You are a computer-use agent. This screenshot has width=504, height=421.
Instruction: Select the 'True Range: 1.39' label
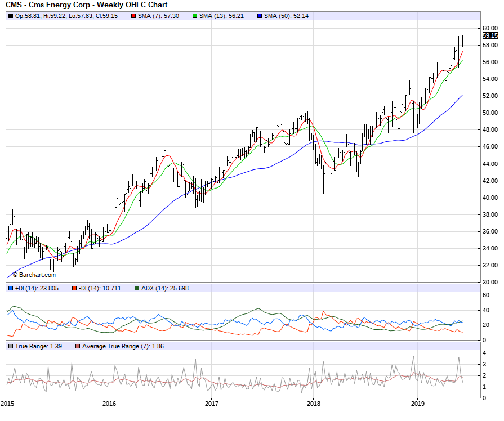38,346
